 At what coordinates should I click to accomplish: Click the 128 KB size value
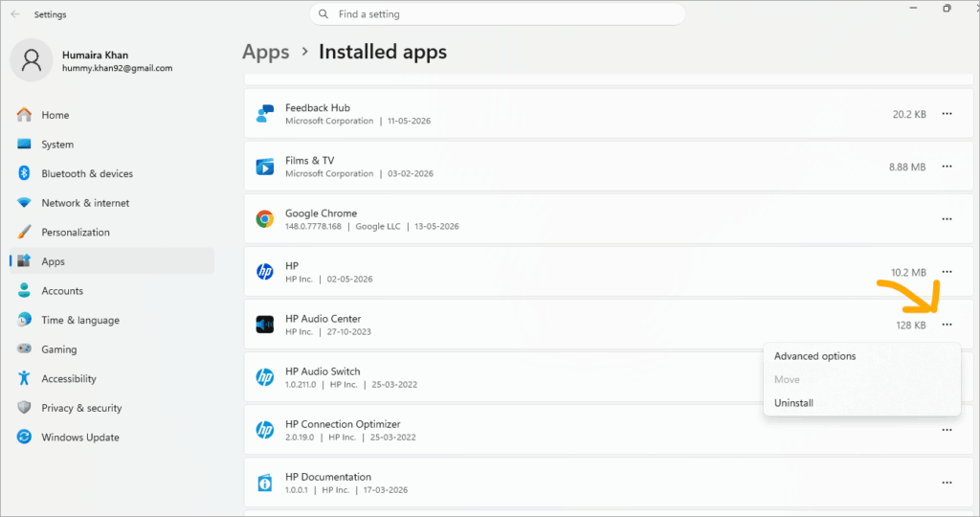(x=911, y=326)
